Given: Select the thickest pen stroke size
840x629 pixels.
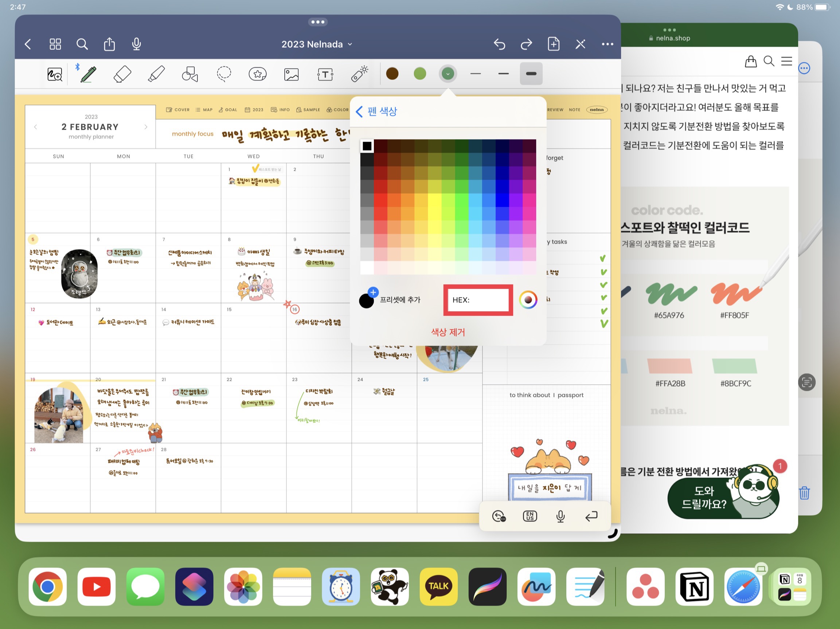Looking at the screenshot, I should pos(531,74).
